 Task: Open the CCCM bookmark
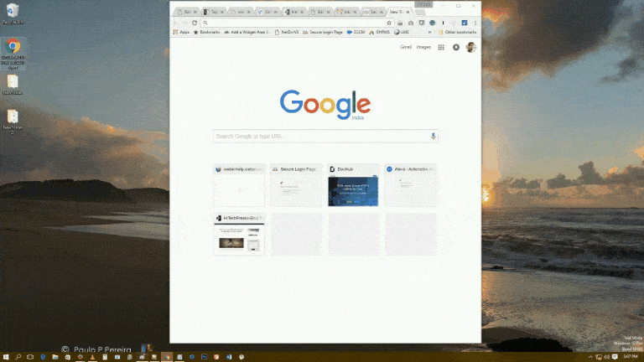356,32
